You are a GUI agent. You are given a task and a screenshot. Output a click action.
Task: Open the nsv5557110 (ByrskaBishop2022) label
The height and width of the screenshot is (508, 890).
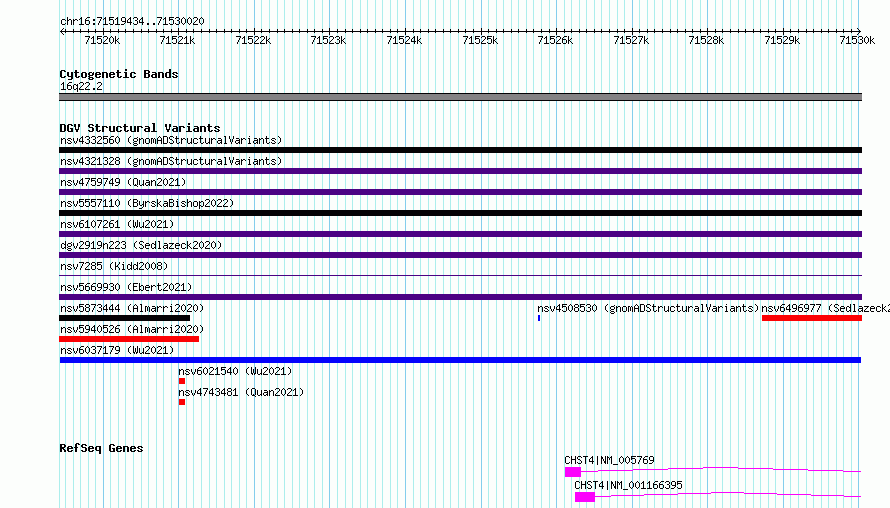pos(147,203)
